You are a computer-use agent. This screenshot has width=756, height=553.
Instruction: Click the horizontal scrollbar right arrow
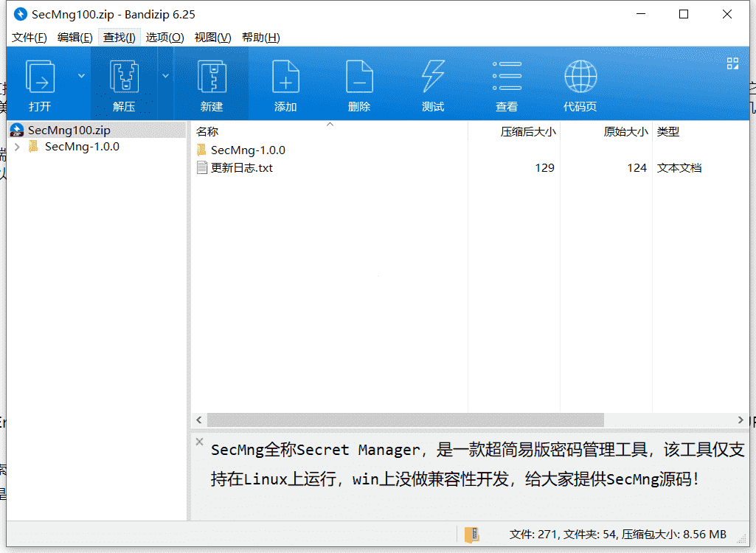pyautogui.click(x=741, y=420)
